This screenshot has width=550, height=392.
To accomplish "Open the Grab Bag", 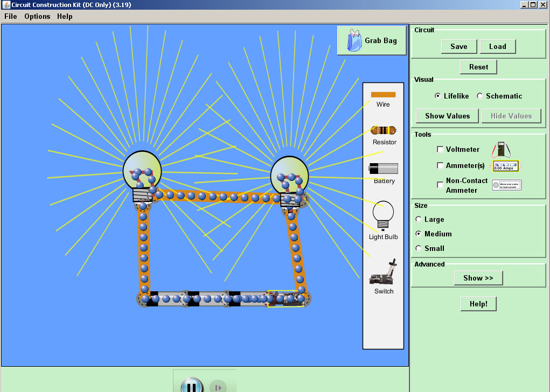I will pyautogui.click(x=371, y=40).
